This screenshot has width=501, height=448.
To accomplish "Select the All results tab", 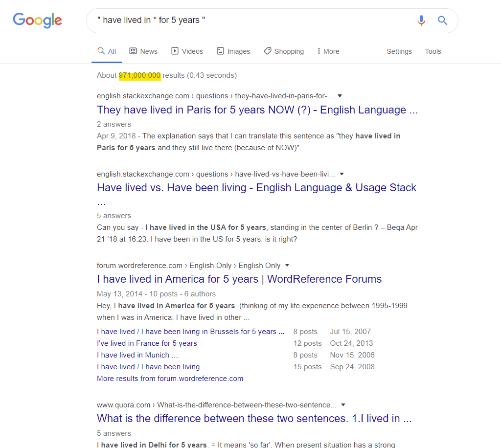I will 107,51.
